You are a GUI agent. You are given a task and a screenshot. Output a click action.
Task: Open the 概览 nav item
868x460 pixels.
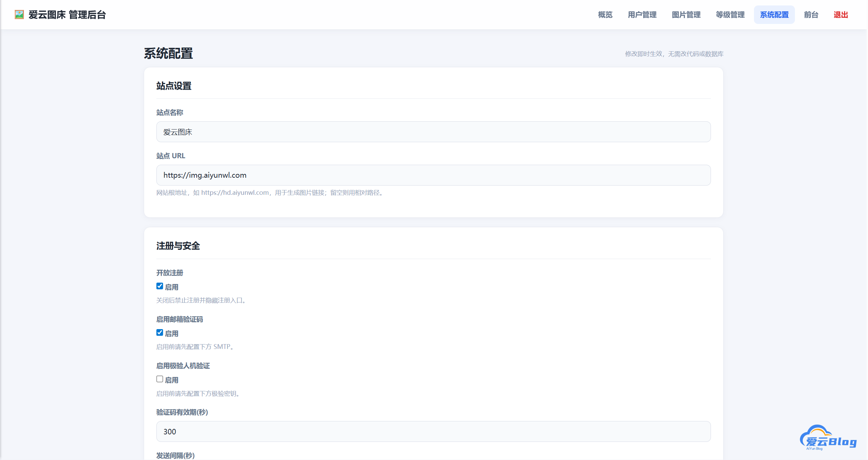605,15
